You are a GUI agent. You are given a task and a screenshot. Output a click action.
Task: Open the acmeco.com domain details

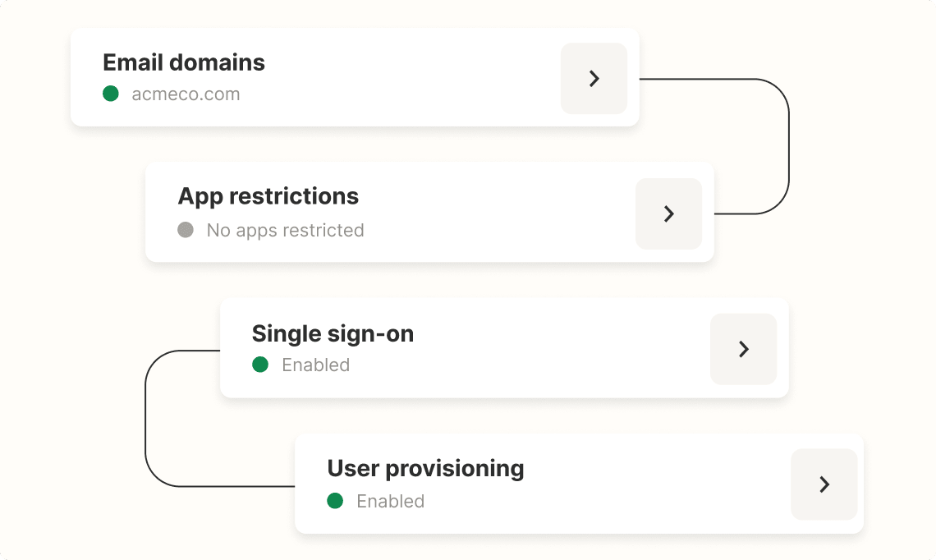(x=186, y=94)
